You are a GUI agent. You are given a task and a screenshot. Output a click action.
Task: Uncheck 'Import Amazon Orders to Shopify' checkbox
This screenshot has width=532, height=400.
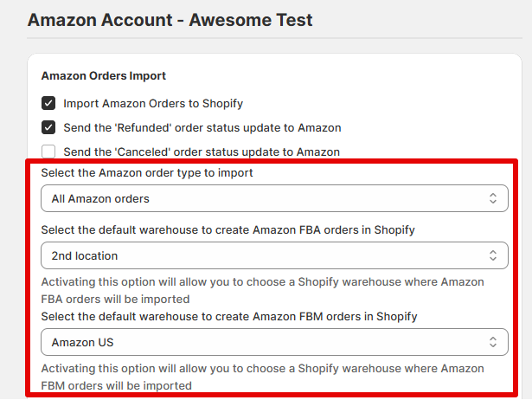(x=48, y=103)
